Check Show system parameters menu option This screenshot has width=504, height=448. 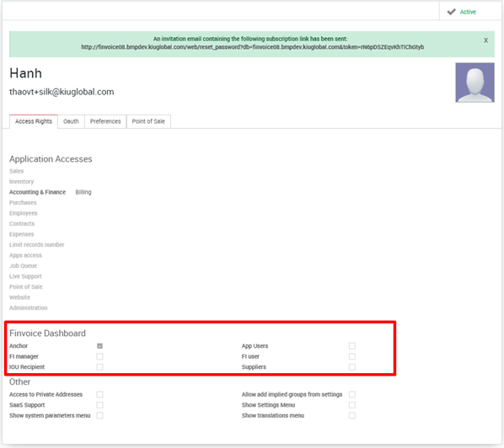pos(99,415)
